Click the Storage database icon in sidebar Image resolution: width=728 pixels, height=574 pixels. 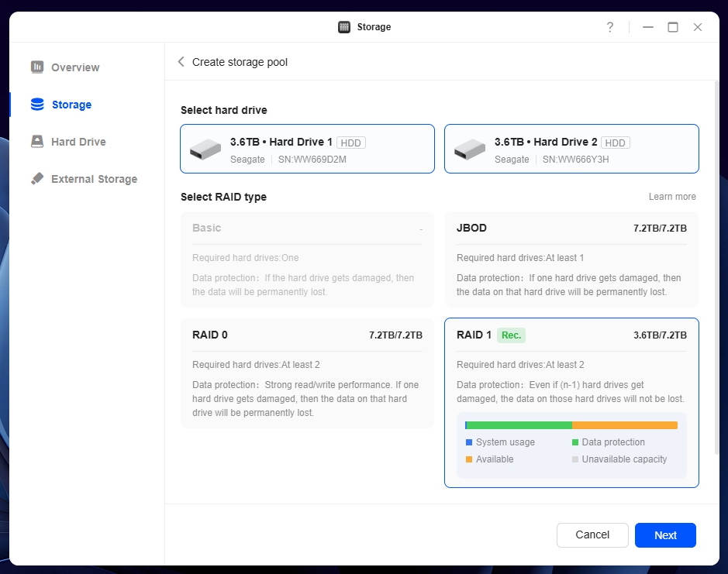click(37, 105)
